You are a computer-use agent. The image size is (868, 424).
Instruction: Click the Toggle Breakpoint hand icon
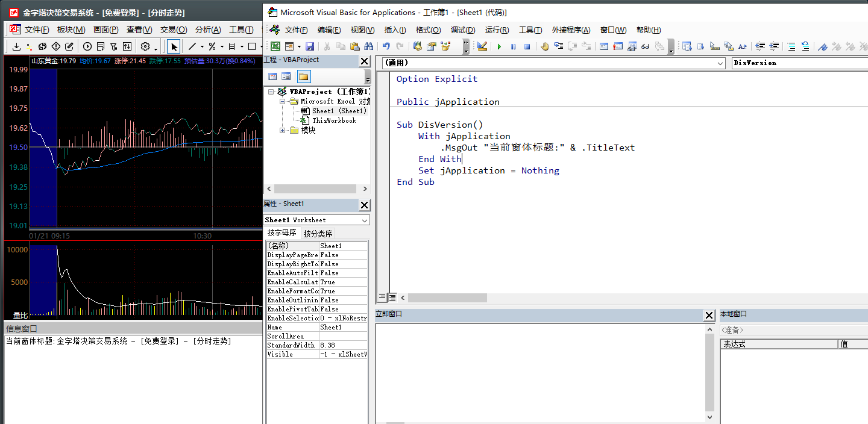tap(544, 46)
